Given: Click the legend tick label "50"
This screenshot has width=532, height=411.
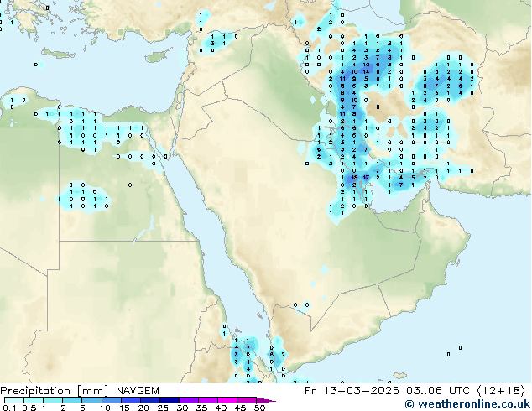Looking at the screenshot, I should (259, 408).
